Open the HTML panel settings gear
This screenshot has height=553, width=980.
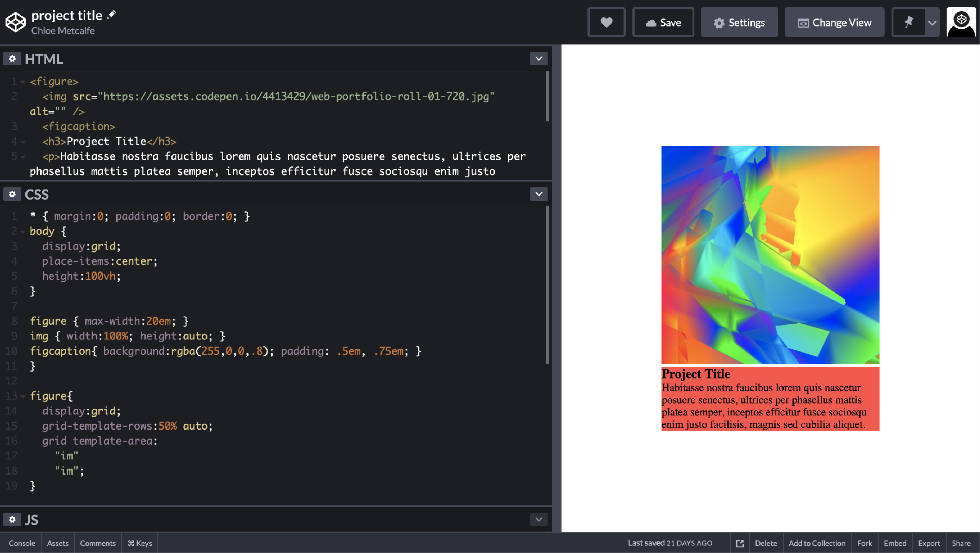click(12, 58)
